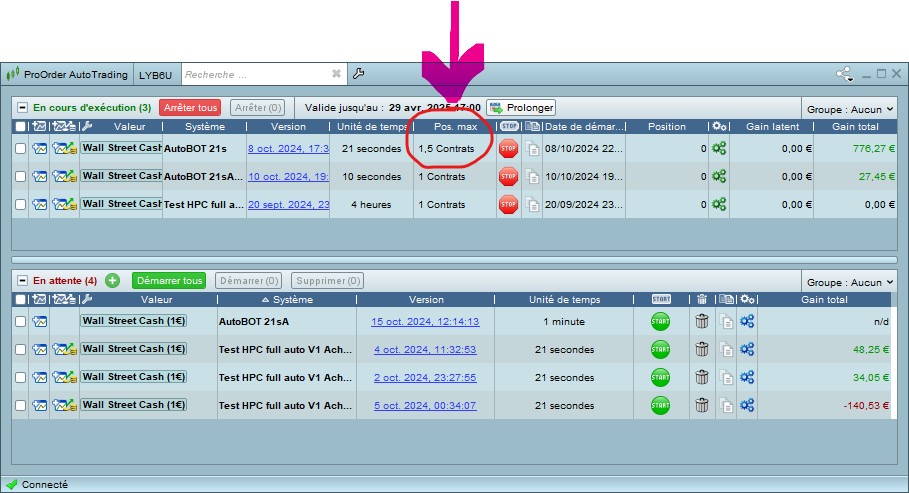This screenshot has height=493, width=909.
Task: Copy document icon in 10 secondes row
Action: click(x=532, y=176)
